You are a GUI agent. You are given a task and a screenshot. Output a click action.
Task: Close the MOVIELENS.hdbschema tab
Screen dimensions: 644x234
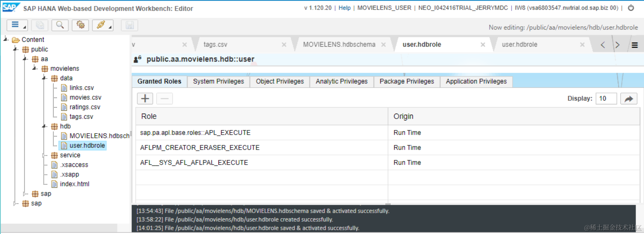coord(383,45)
